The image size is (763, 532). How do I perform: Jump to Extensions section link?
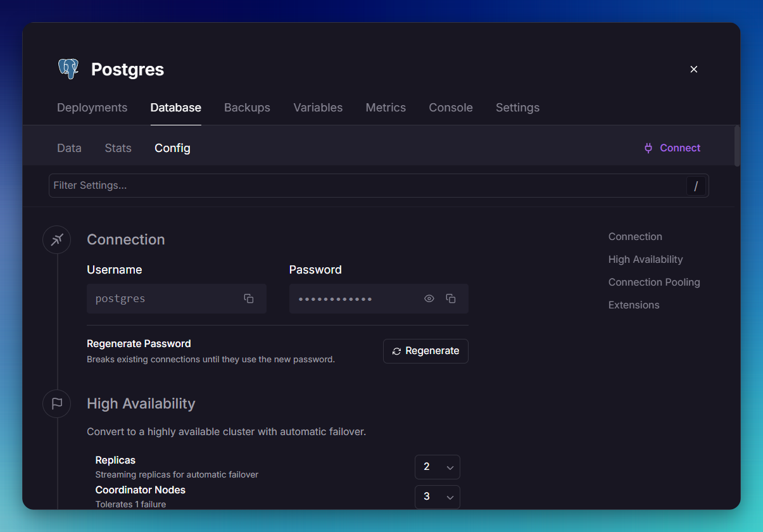pos(634,305)
